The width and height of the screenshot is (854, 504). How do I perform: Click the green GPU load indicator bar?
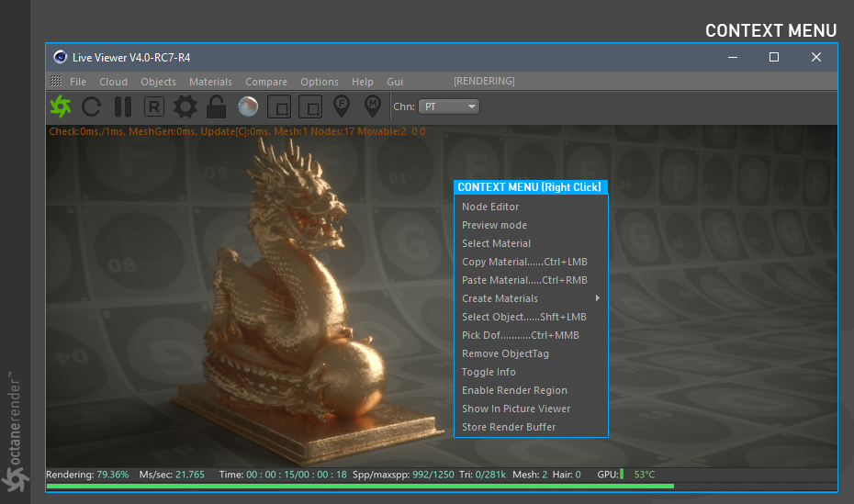pos(622,475)
